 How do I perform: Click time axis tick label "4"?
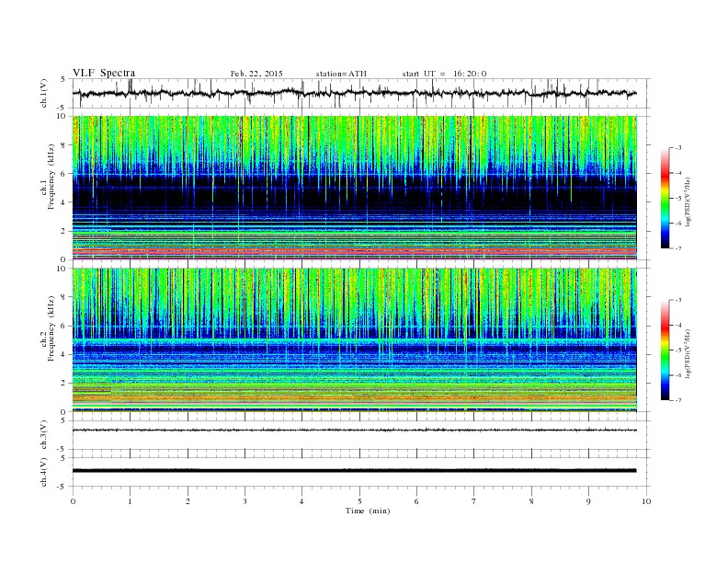coord(301,501)
